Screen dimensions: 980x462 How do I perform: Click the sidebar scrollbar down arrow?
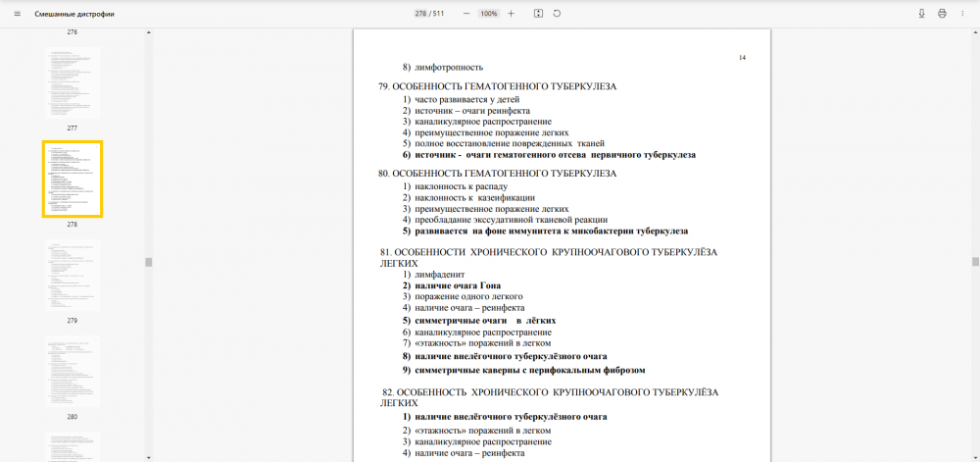[149, 456]
